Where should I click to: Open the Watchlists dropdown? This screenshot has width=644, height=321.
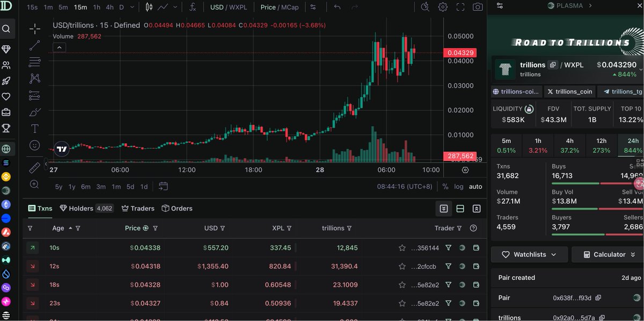coord(529,254)
